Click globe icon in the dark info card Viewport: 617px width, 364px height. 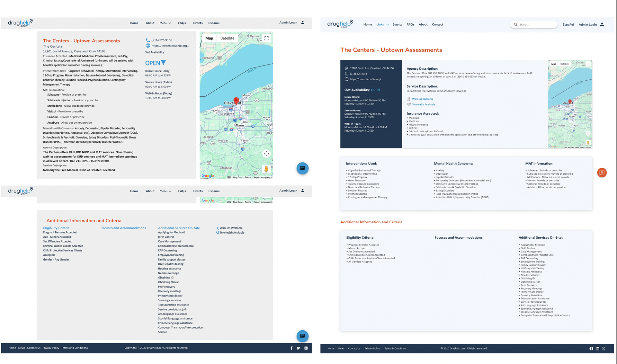[x=346, y=79]
